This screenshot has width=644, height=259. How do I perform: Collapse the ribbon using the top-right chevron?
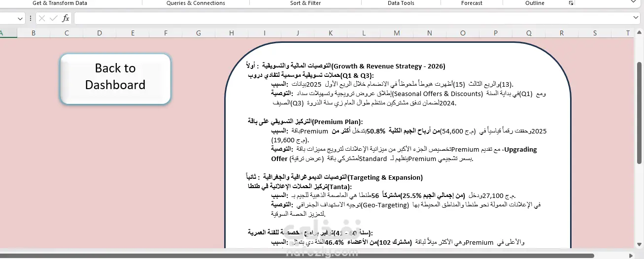634,2
